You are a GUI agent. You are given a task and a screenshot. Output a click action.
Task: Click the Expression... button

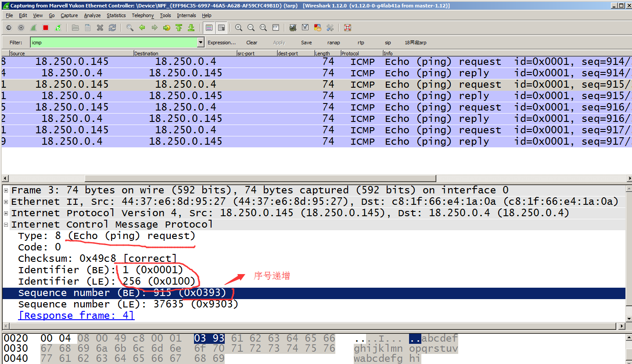(x=222, y=43)
